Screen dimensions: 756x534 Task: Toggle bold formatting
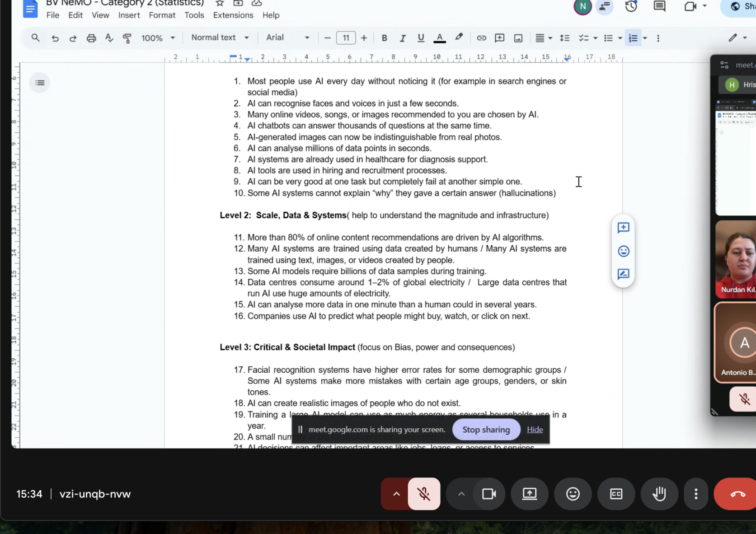click(x=385, y=38)
